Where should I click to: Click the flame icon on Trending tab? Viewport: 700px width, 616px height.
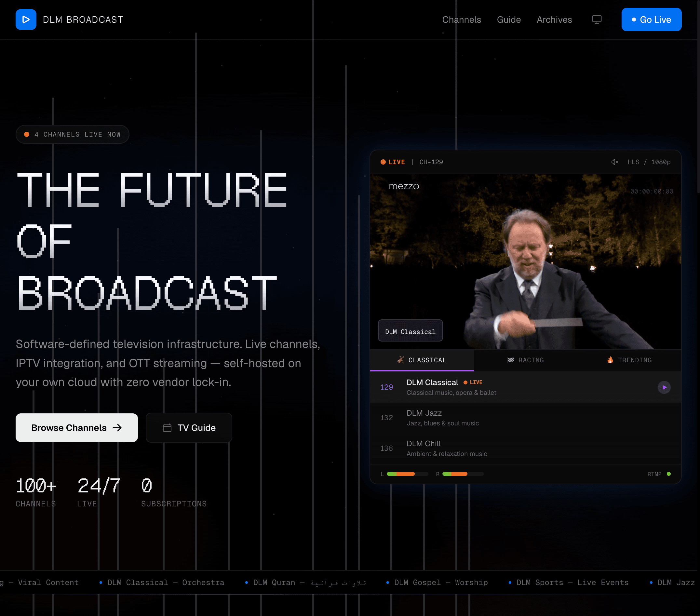[610, 360]
